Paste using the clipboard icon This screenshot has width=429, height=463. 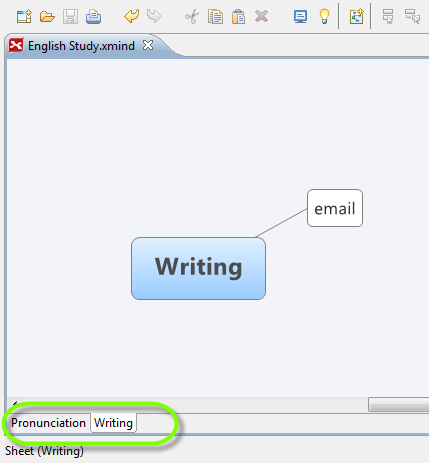point(238,16)
